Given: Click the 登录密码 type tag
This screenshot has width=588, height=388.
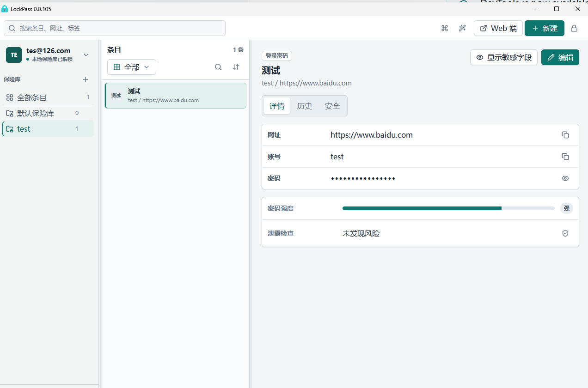Looking at the screenshot, I should point(277,56).
